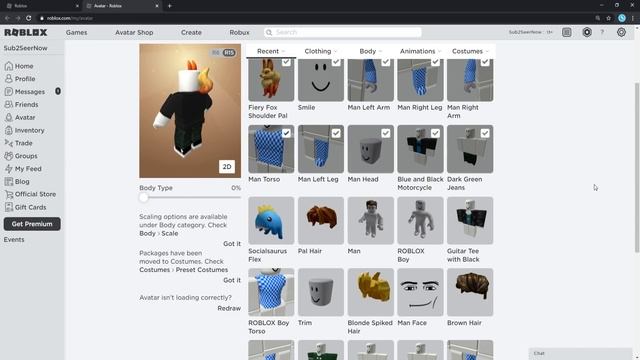Click the Body Type slider handle

pos(143,198)
